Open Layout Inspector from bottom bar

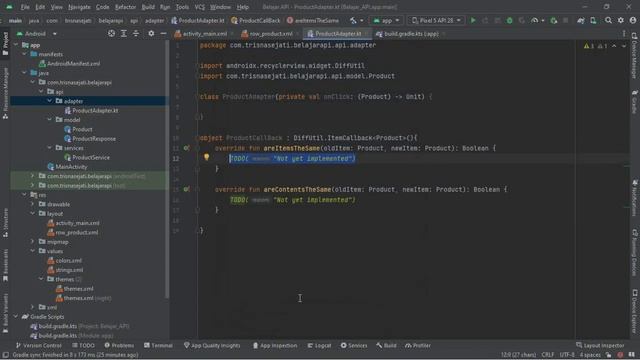tap(600, 345)
